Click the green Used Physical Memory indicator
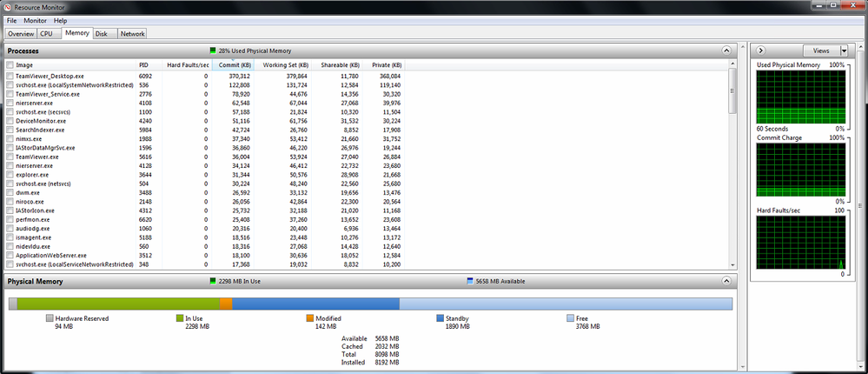Screen dimensions: 868x374 [x=213, y=50]
